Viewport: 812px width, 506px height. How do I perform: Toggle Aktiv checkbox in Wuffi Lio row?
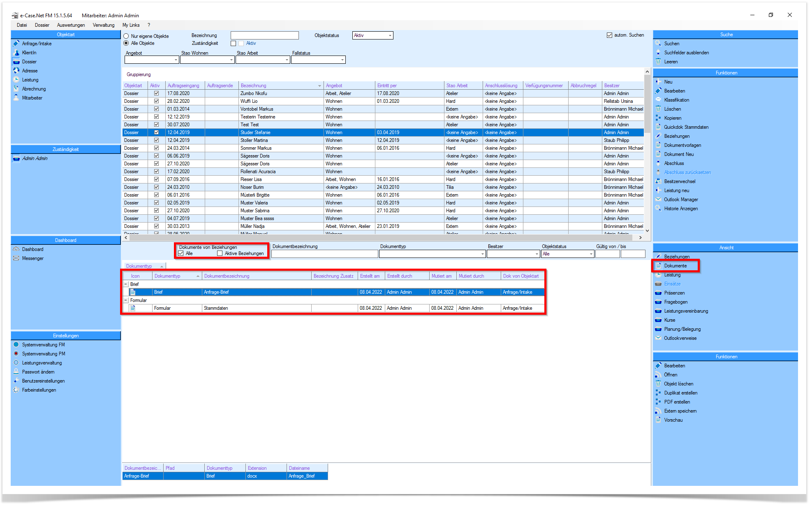[156, 101]
